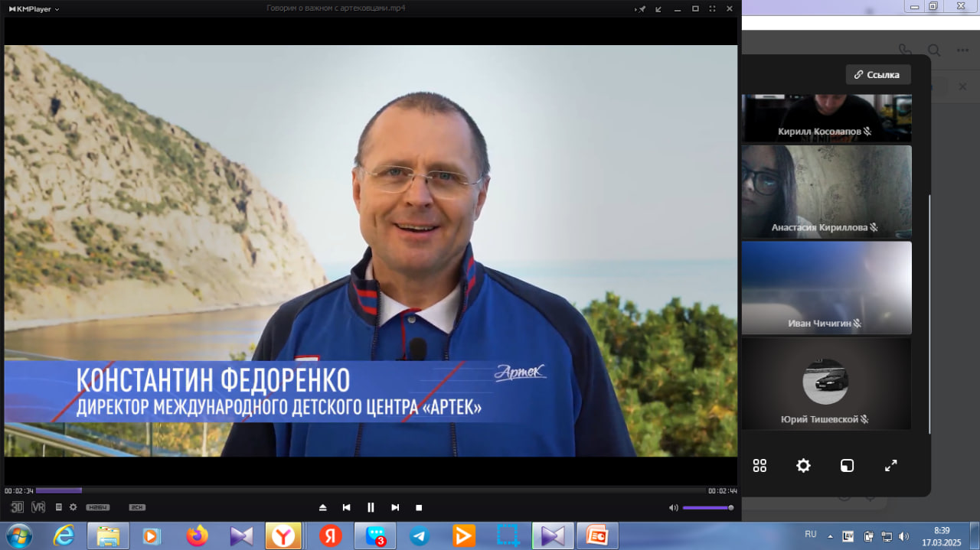Pause the video playback
This screenshot has height=550, width=980.
(x=371, y=507)
